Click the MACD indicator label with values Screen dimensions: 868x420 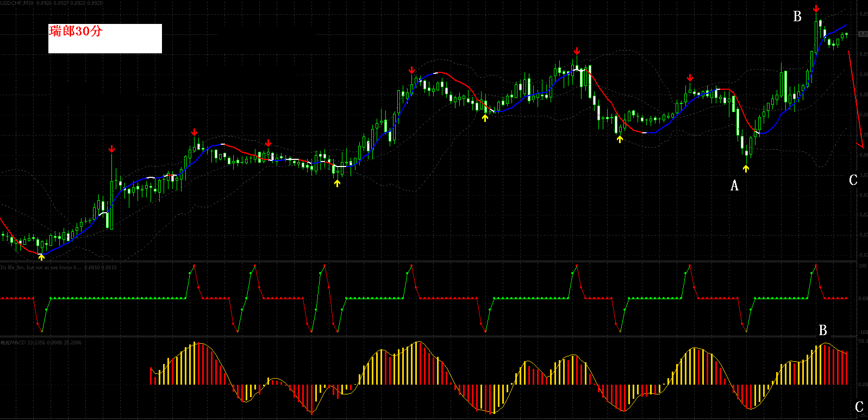[x=41, y=343]
